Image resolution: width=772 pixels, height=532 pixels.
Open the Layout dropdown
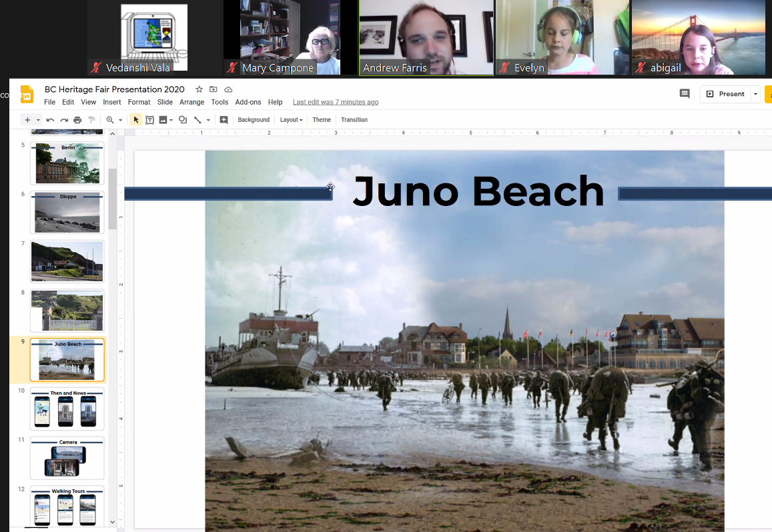point(291,120)
